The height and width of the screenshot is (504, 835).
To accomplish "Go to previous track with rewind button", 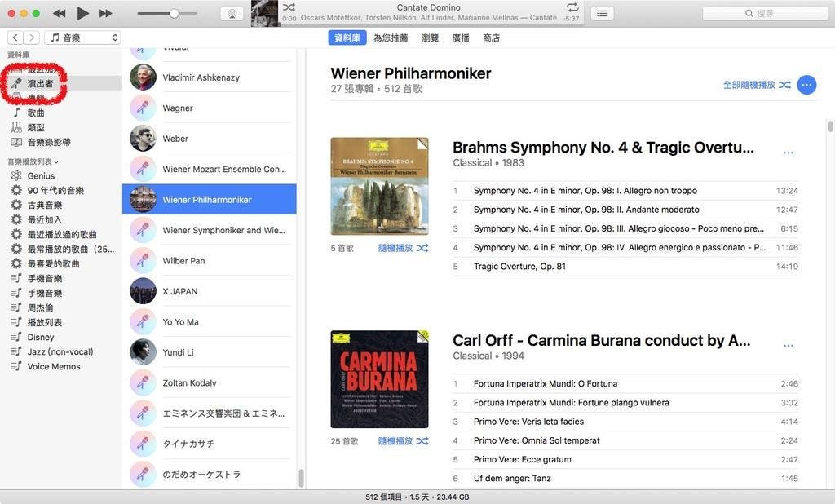I will (x=60, y=13).
